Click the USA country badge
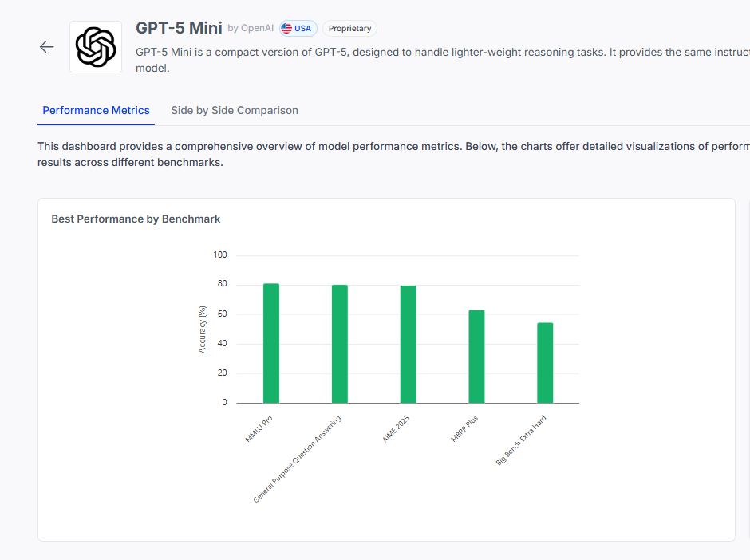Viewport: 750px width, 560px height. pyautogui.click(x=298, y=28)
